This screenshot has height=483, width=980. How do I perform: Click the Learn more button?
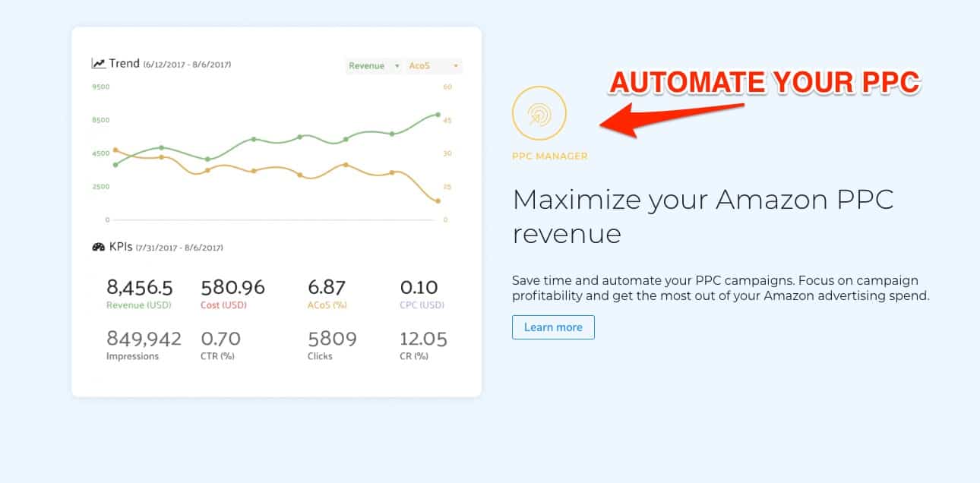point(553,327)
